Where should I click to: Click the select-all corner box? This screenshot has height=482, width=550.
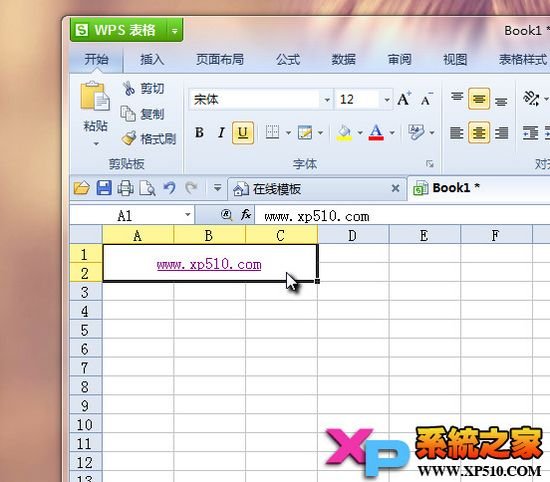pyautogui.click(x=86, y=234)
